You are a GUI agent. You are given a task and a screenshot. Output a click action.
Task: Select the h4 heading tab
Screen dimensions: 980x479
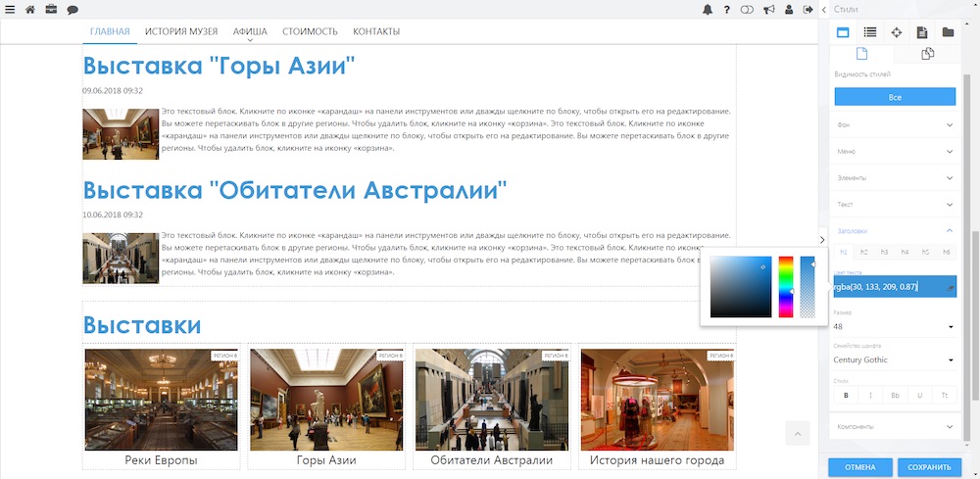pyautogui.click(x=905, y=252)
